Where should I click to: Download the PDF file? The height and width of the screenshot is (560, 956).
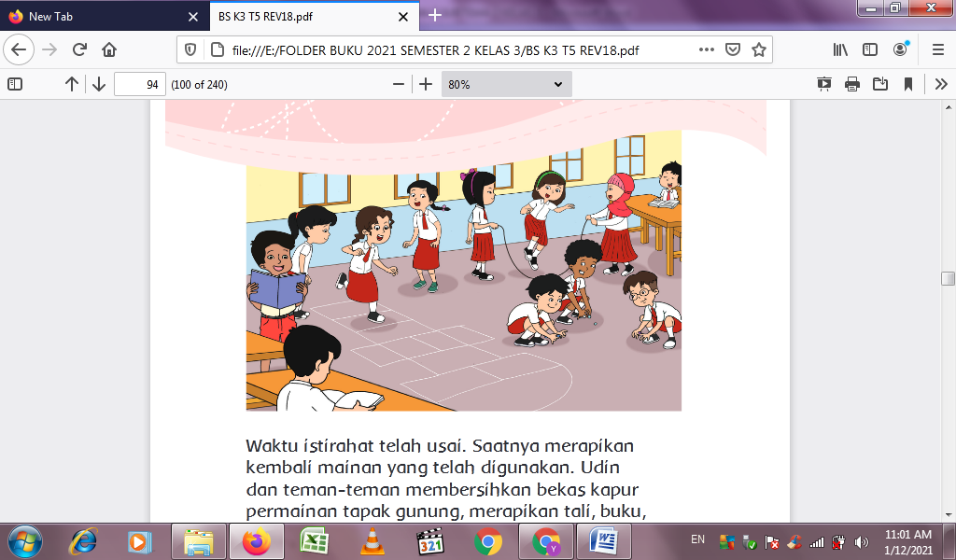pyautogui.click(x=880, y=84)
